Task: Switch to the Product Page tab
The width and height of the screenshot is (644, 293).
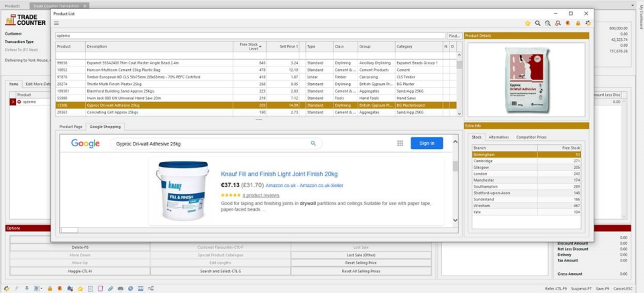Action: [70, 127]
